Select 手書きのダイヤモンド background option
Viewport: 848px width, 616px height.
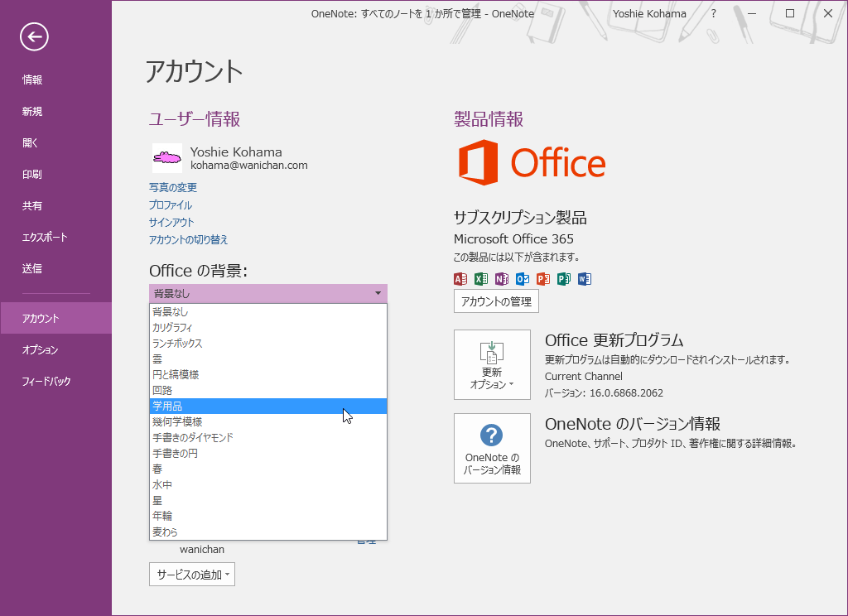point(268,437)
